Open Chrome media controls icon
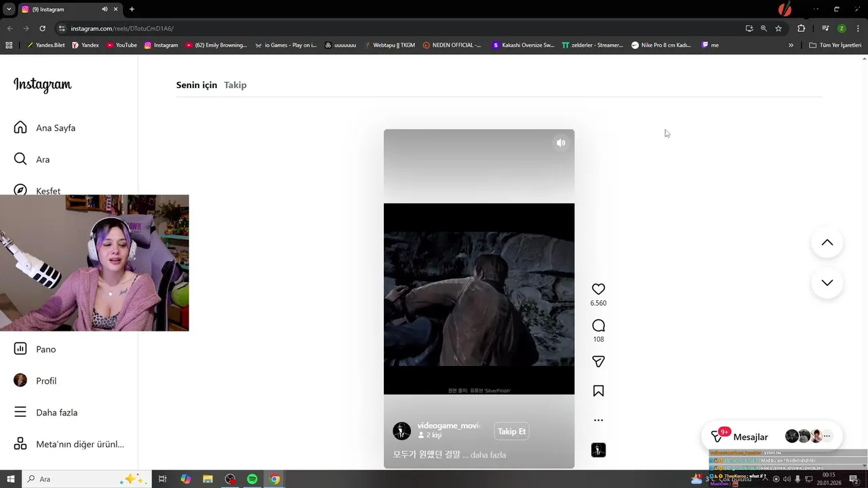The image size is (868, 488). tap(825, 28)
